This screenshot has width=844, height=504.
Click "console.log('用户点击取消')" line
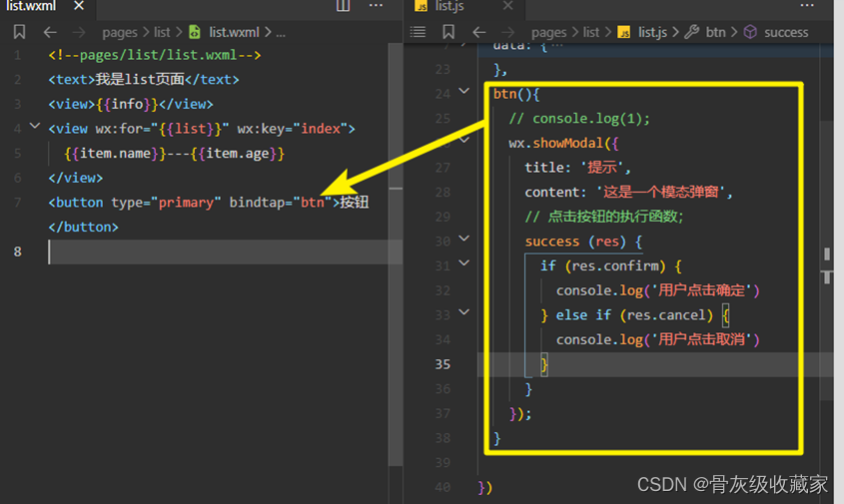[x=658, y=339]
